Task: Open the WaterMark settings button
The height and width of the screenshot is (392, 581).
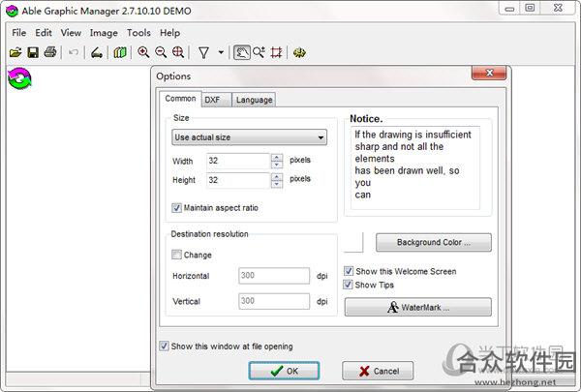Action: click(x=418, y=307)
